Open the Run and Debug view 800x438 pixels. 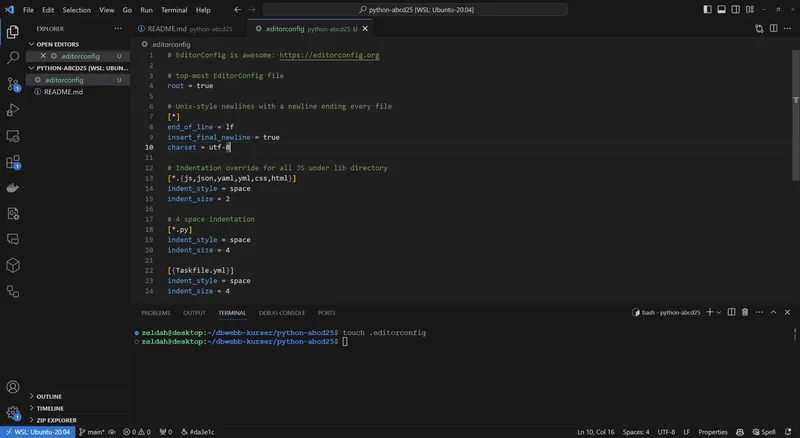[x=13, y=110]
